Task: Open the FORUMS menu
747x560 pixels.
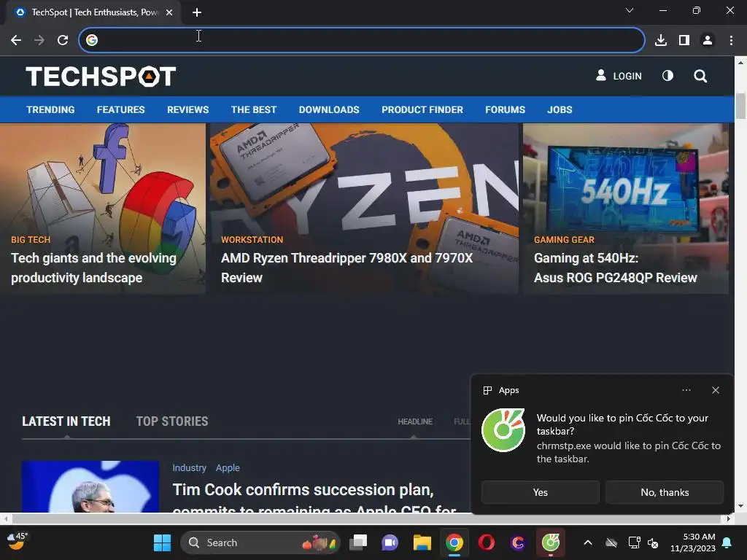Action: pyautogui.click(x=505, y=109)
